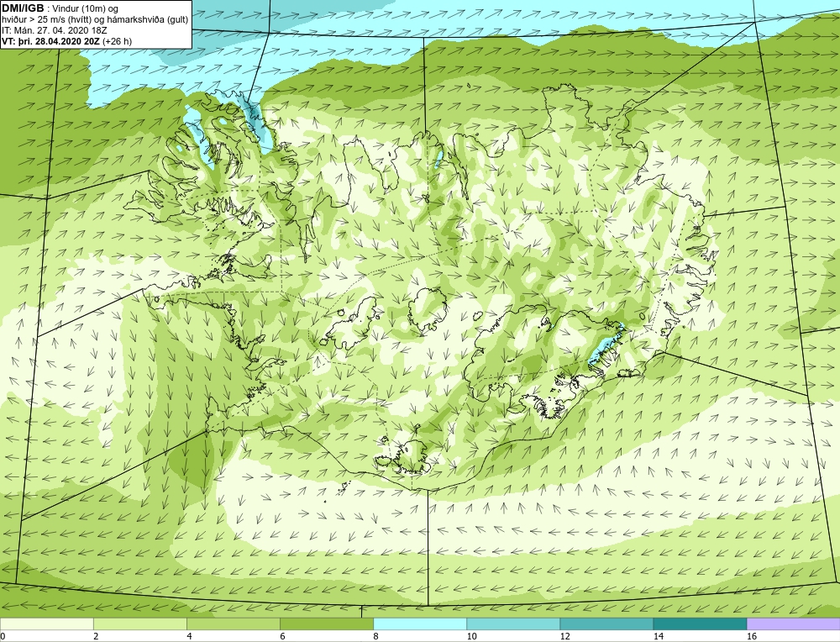This screenshot has height=642, width=840.
Task: Click the 12–14 m/s teal legend swatch
Action: [606, 624]
